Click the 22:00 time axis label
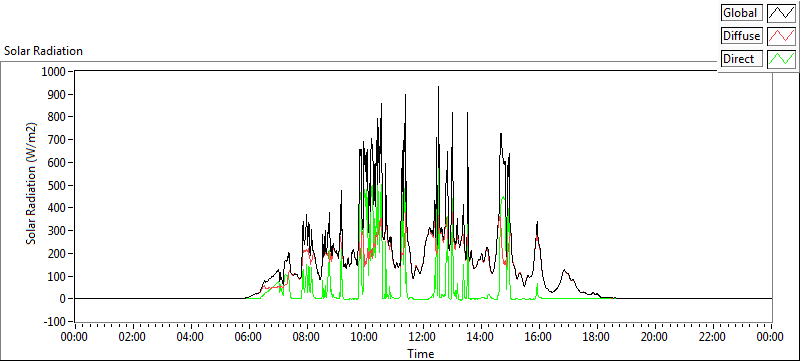 [712, 337]
